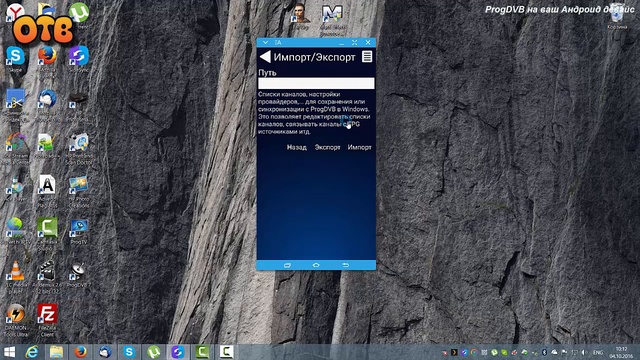Open Firefox from the taskbar

80,352
